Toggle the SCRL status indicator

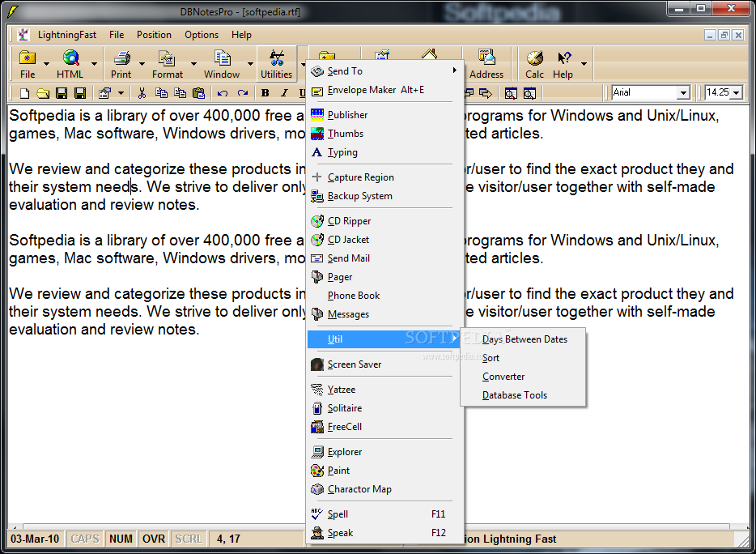click(189, 539)
